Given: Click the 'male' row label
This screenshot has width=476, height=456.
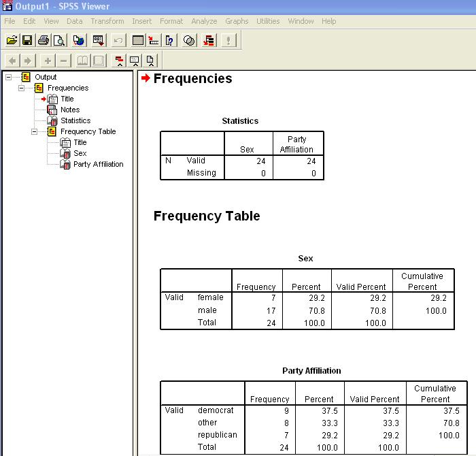Looking at the screenshot, I should [x=207, y=310].
